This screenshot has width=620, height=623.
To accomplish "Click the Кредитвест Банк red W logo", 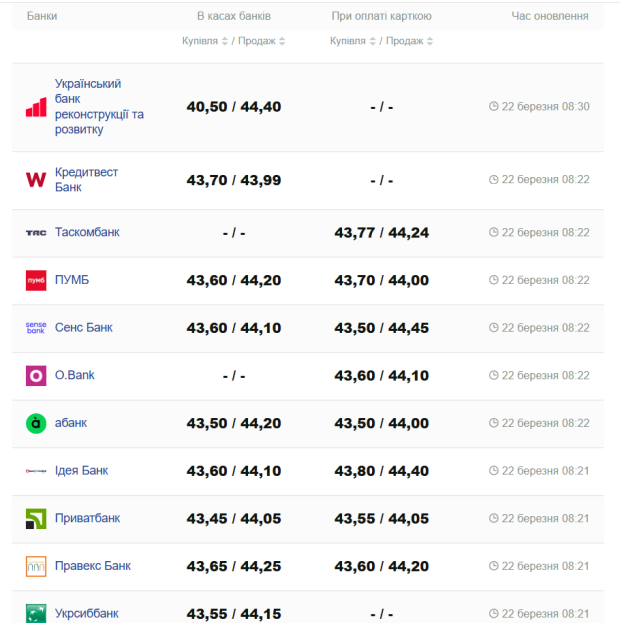I will click(36, 180).
